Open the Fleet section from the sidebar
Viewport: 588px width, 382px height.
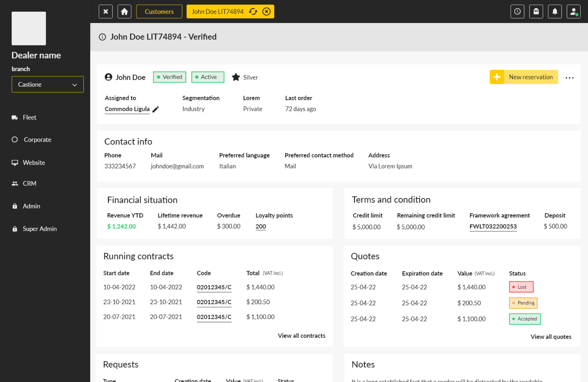(x=30, y=117)
